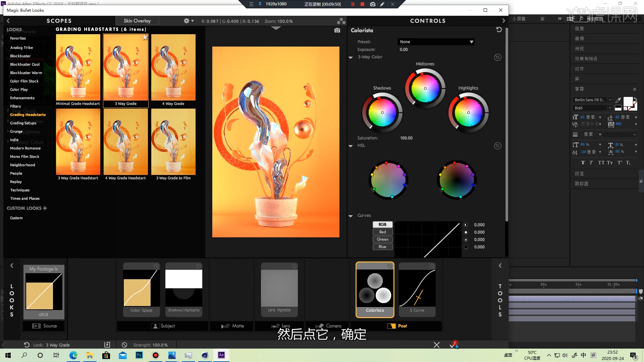The width and height of the screenshot is (644, 362).
Task: Pause the screen recording
Action: click(353, 4)
